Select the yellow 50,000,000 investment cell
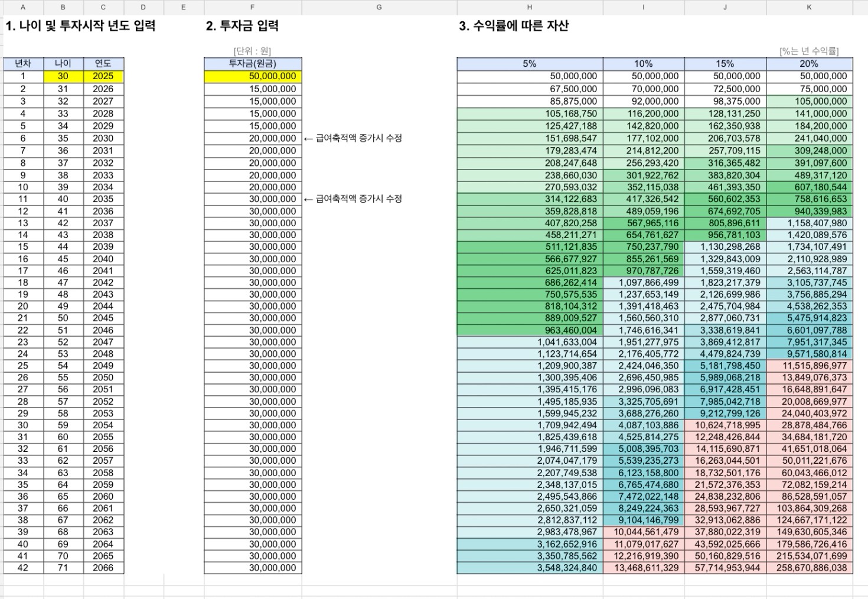Screen dimensions: 868x599 [253, 76]
